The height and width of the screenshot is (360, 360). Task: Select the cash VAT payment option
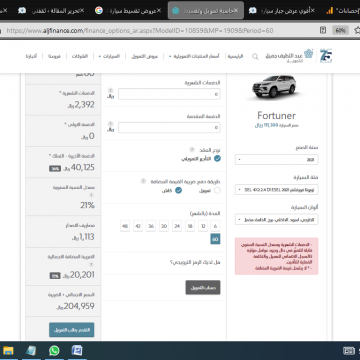[x=178, y=190]
